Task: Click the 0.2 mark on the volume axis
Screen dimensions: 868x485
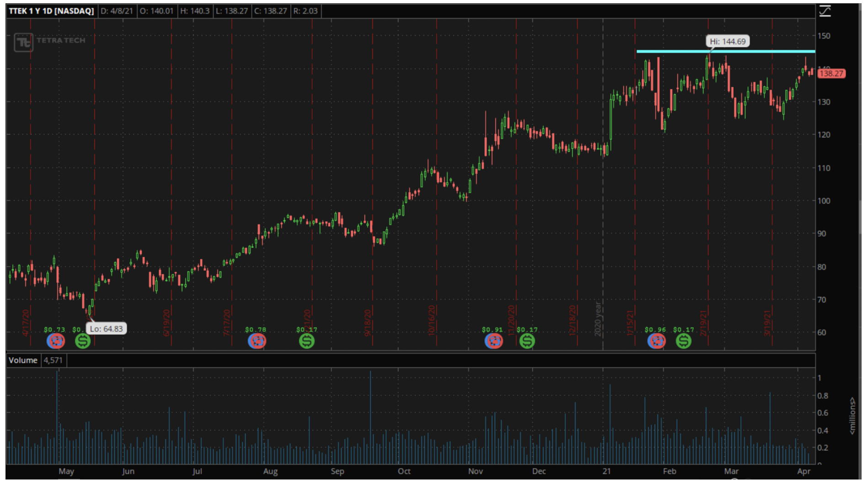Action: click(823, 447)
